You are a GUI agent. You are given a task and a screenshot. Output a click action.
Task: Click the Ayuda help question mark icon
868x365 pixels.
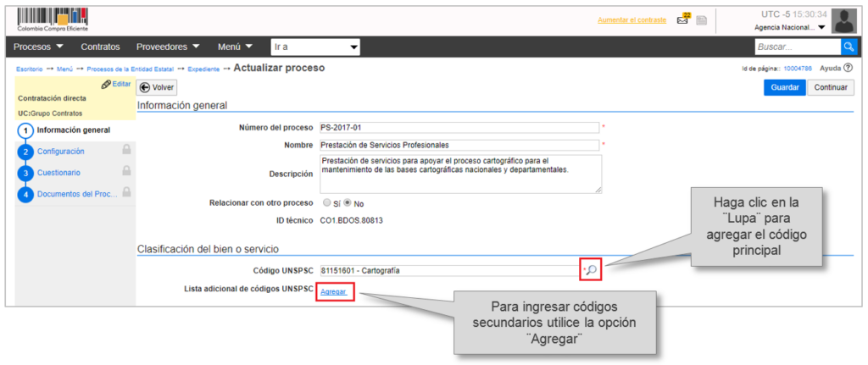pyautogui.click(x=848, y=68)
